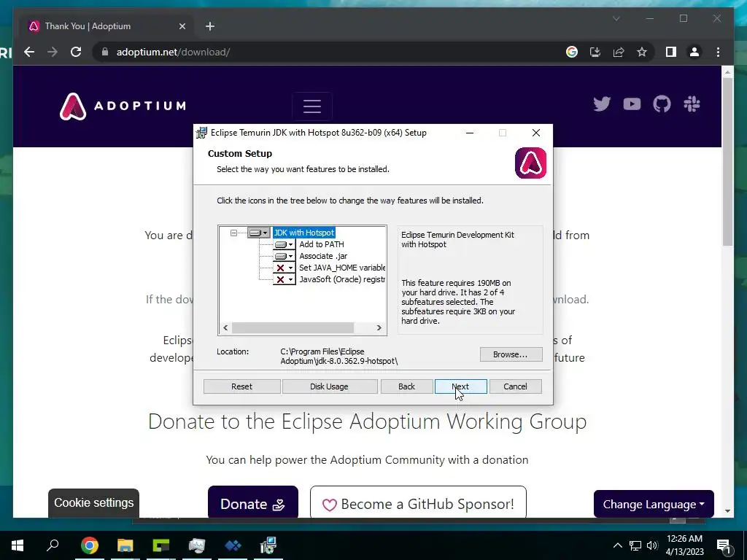Go back in the Chrome browser
The image size is (747, 560).
[x=29, y=52]
